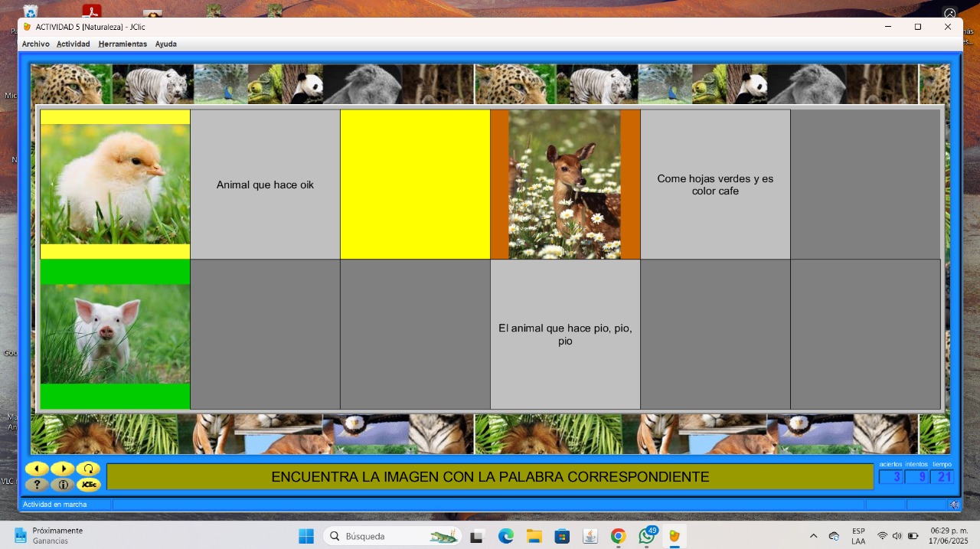Open the Actividad menu
This screenshot has height=549, width=980.
(x=73, y=44)
